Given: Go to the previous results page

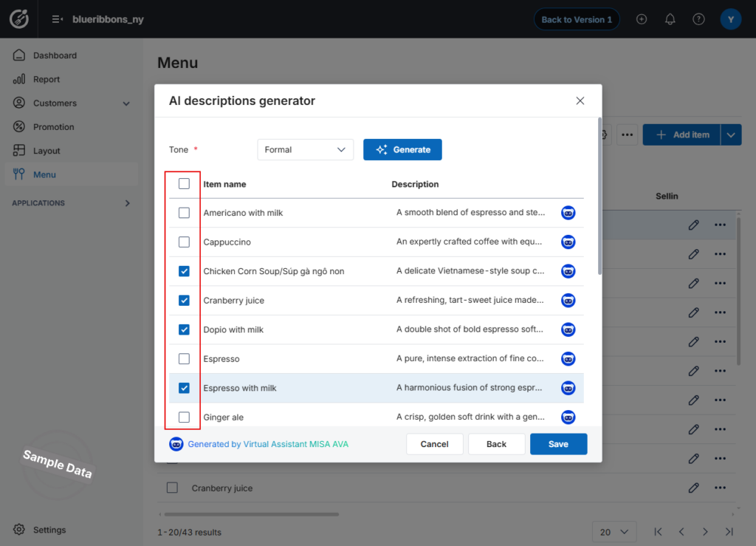Looking at the screenshot, I should tap(681, 531).
